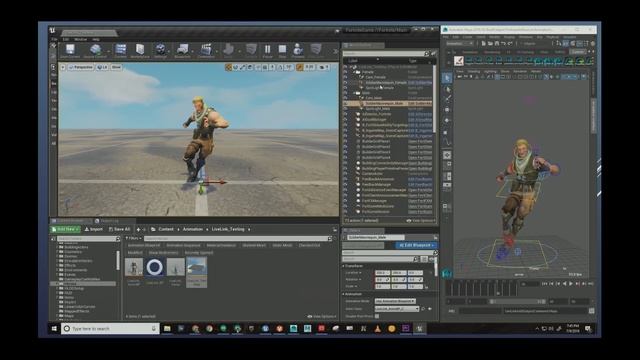The width and height of the screenshot is (640, 360).
Task: Toggle visibility of Cam_Male actor
Action: (x=346, y=98)
